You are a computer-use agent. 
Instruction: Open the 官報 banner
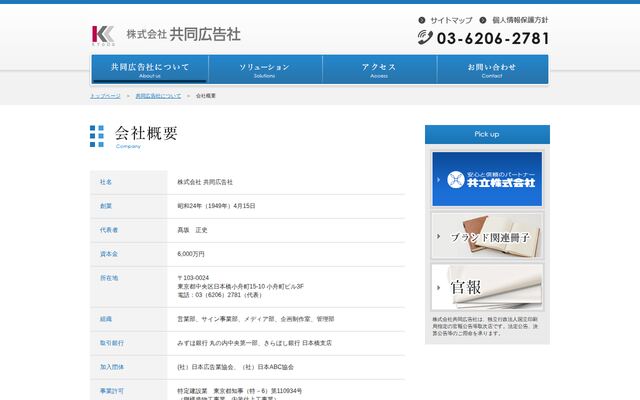(x=487, y=287)
